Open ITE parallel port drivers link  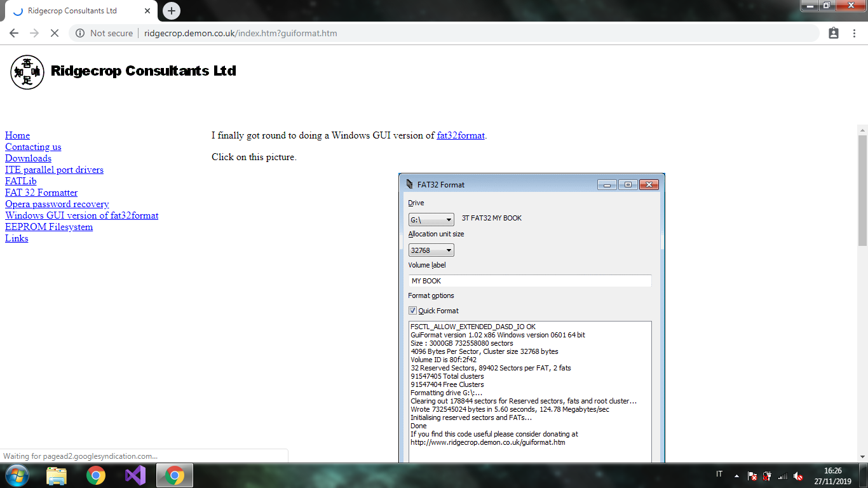point(54,170)
